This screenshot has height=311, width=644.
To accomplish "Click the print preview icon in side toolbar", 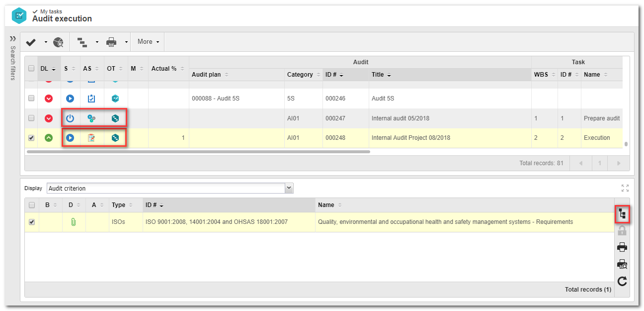I will (x=622, y=264).
